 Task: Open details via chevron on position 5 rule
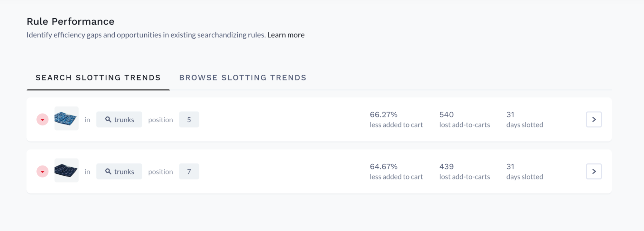click(x=594, y=119)
